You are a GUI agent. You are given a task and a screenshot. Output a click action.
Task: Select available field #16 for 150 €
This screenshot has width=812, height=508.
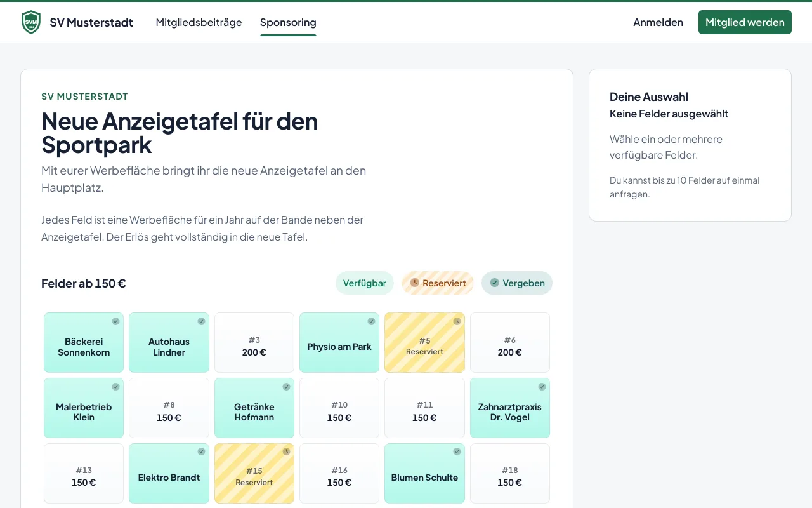[339, 473]
